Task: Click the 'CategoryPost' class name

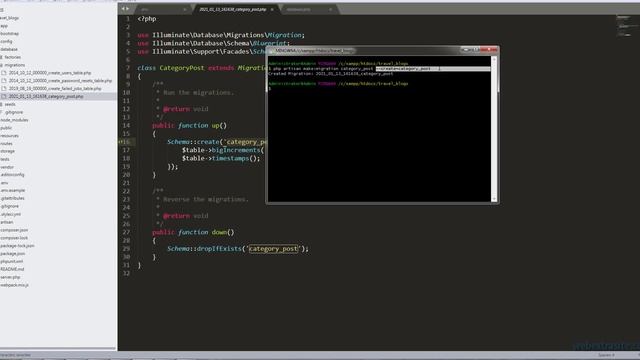Action: (182, 68)
